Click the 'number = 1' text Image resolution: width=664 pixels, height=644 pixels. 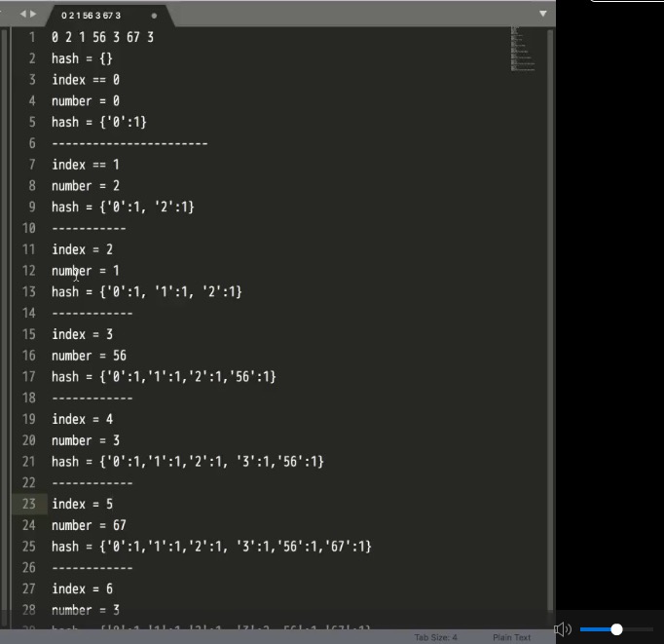coord(86,270)
